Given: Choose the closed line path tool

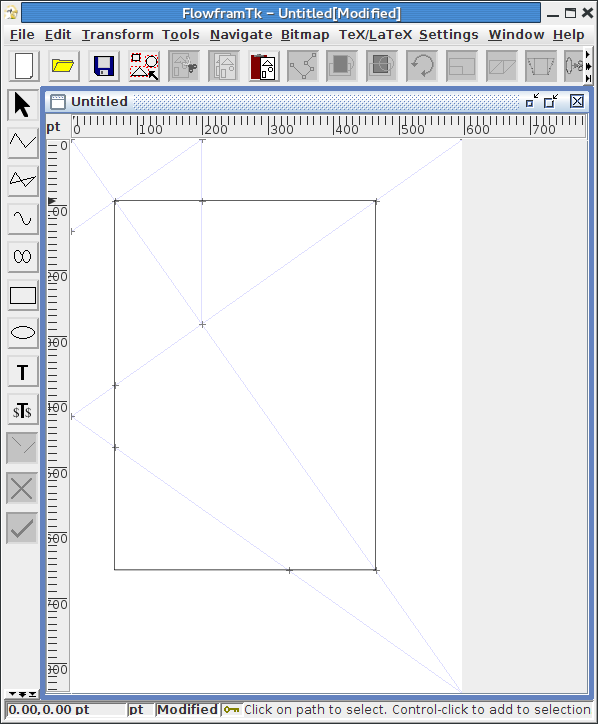Looking at the screenshot, I should pyautogui.click(x=23, y=180).
